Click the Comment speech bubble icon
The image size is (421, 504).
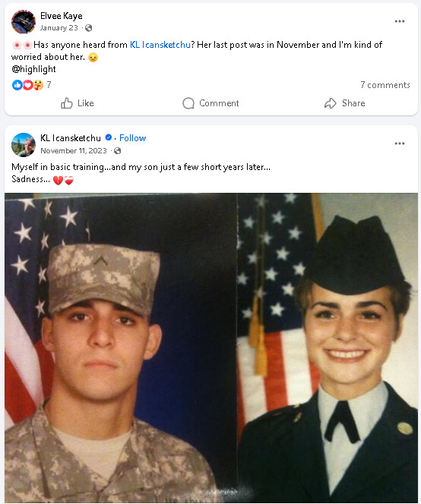[188, 103]
